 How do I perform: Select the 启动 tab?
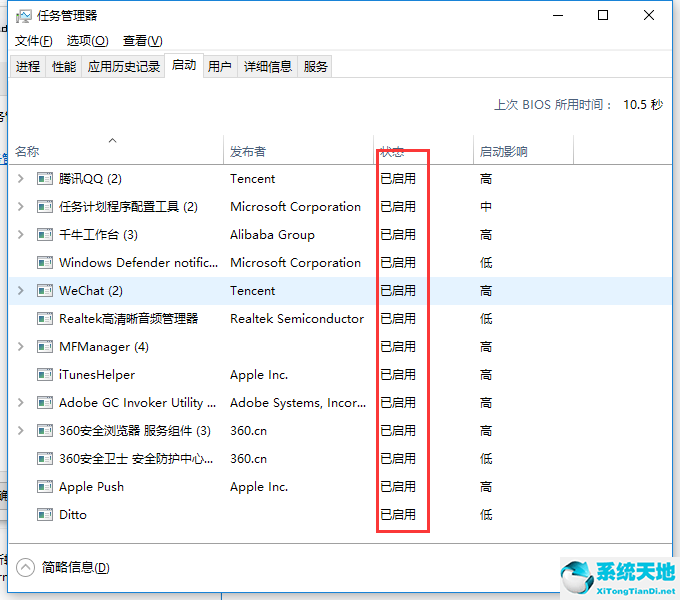[x=184, y=65]
